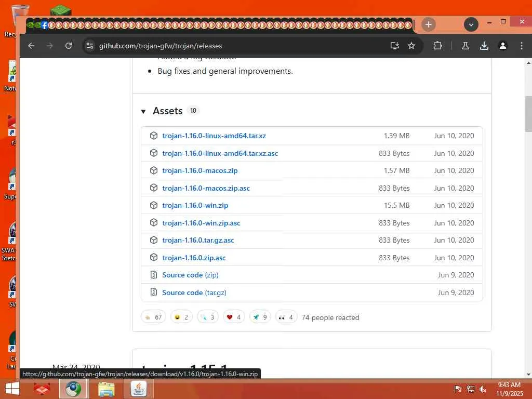
Task: Download trojan-1.16.0-win.zip.asc signature
Action: (x=201, y=223)
